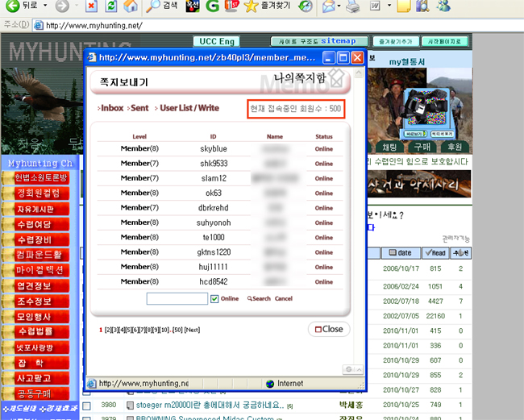Image resolution: width=524 pixels, height=420 pixels.
Task: Refresh the page with the green refresh icon
Action: pos(110,6)
